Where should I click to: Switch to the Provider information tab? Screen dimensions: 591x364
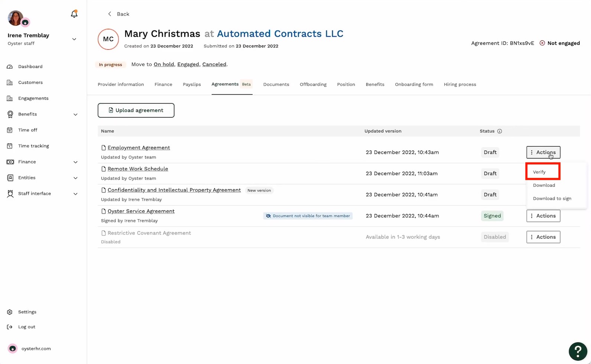pos(121,84)
